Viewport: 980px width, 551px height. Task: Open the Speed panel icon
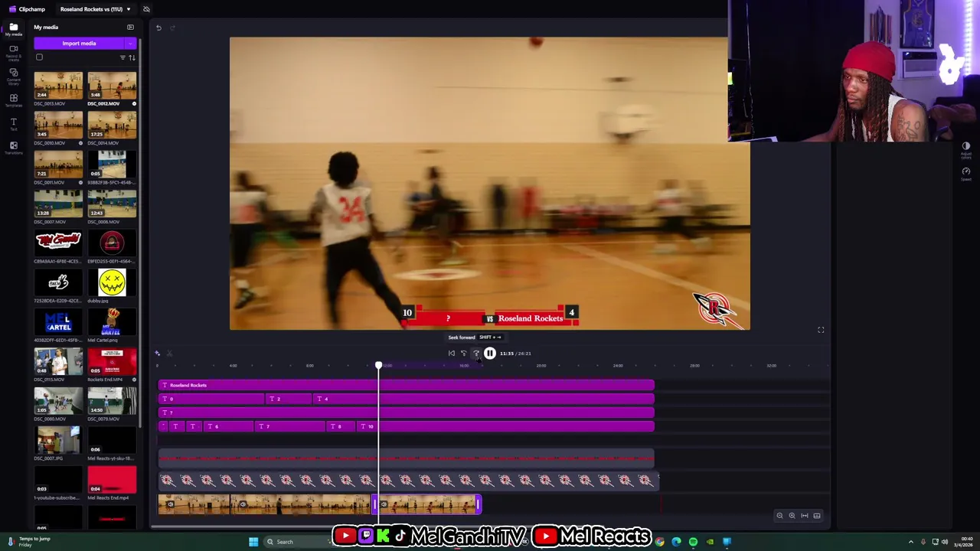point(966,173)
